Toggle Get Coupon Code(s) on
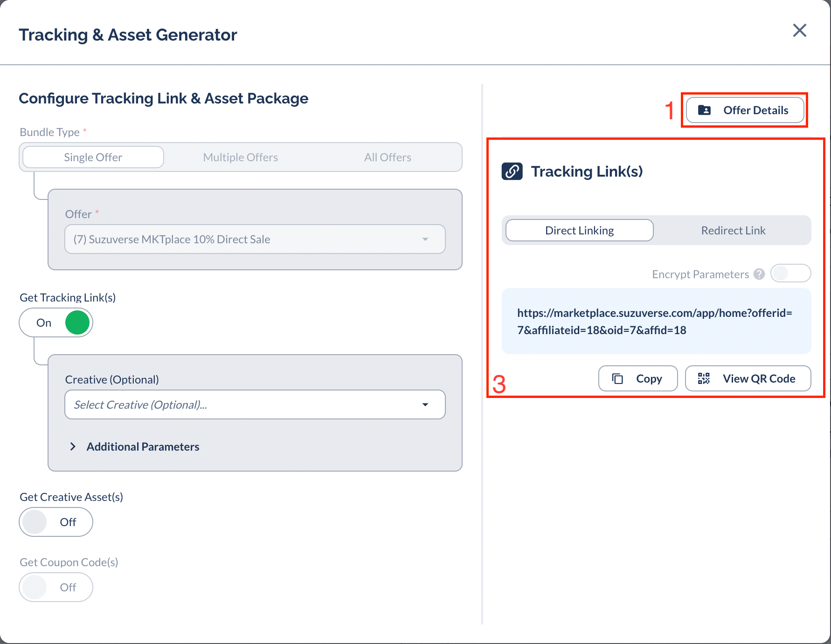 click(56, 587)
